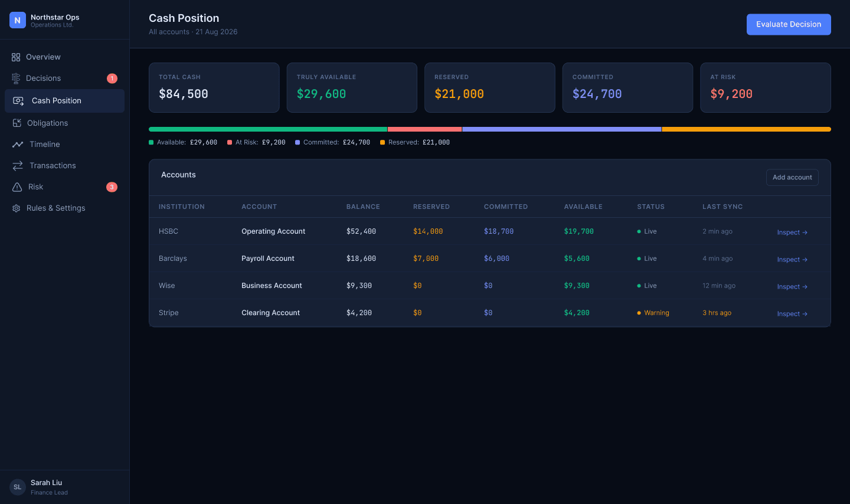This screenshot has width=850, height=504.
Task: Click the Decisions notification badge
Action: point(112,78)
